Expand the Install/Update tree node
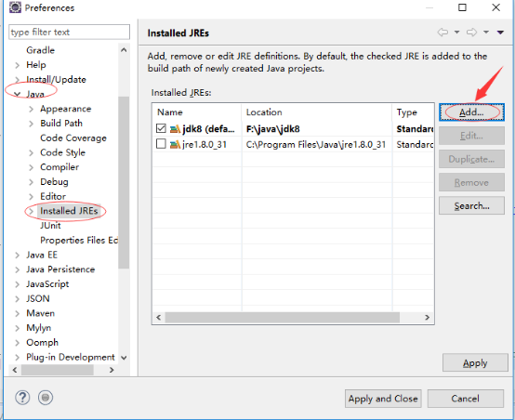Screen dimensions: 515x420 click(x=18, y=80)
